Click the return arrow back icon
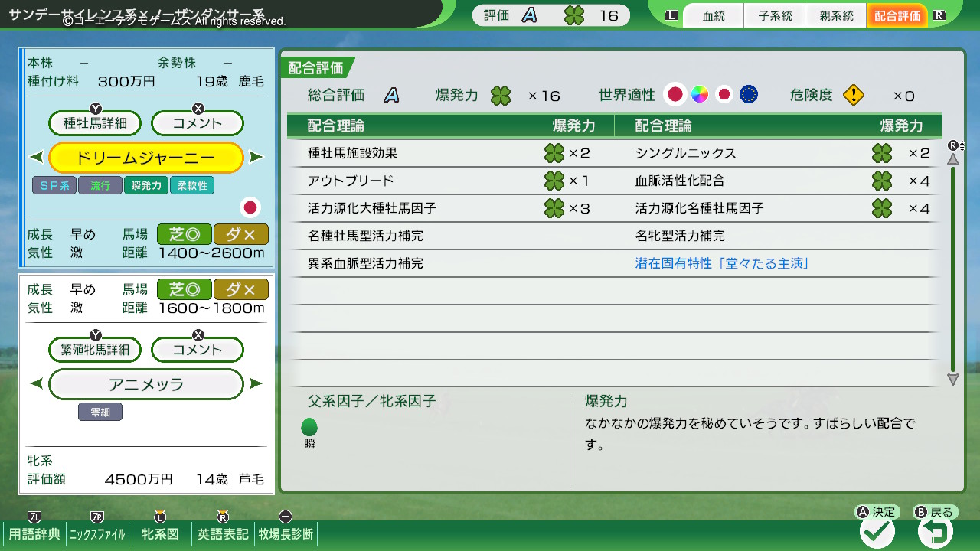980x551 pixels. [x=936, y=531]
